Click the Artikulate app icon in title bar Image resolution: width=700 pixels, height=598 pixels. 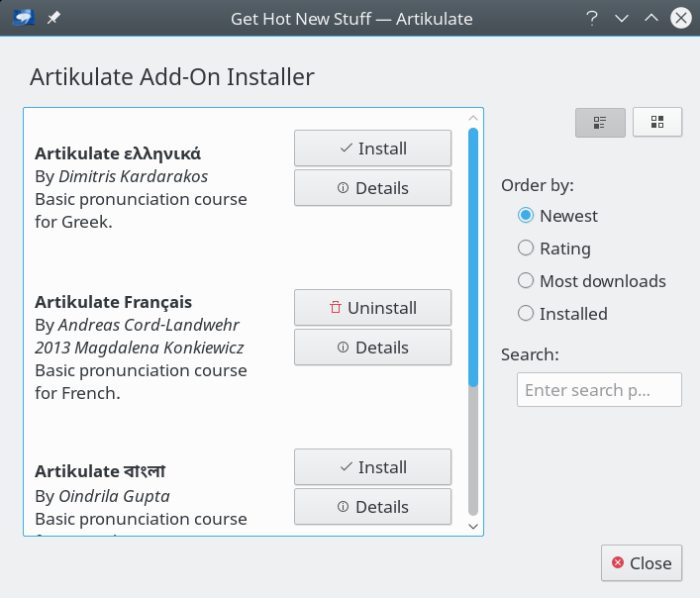(x=23, y=18)
